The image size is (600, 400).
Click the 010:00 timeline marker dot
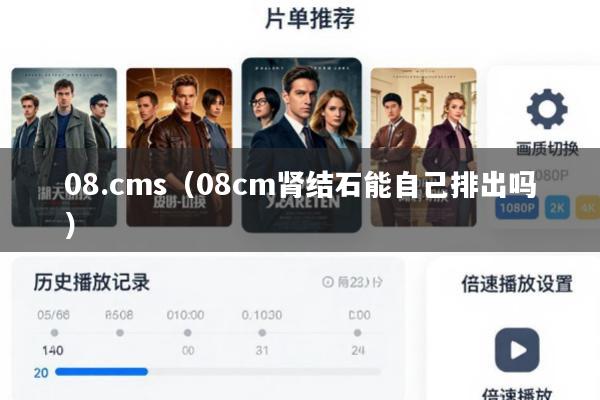tap(188, 333)
